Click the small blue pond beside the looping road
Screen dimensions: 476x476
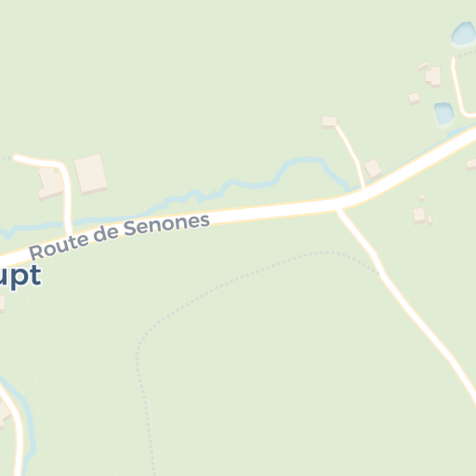coord(443,113)
